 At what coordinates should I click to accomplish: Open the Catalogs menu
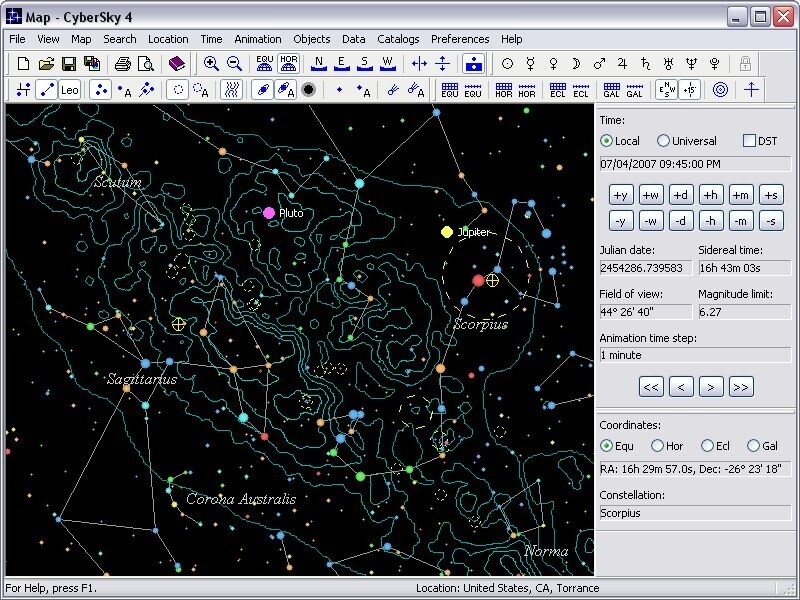(x=398, y=39)
